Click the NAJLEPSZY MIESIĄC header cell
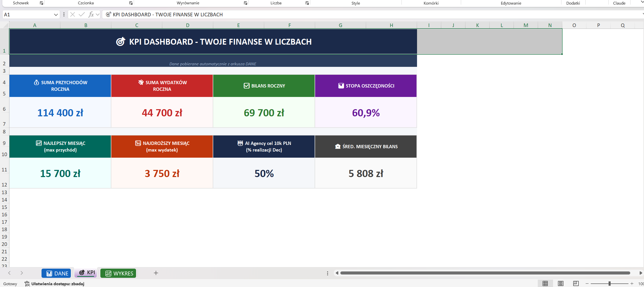Screen dimensions: 644x287 (60, 146)
